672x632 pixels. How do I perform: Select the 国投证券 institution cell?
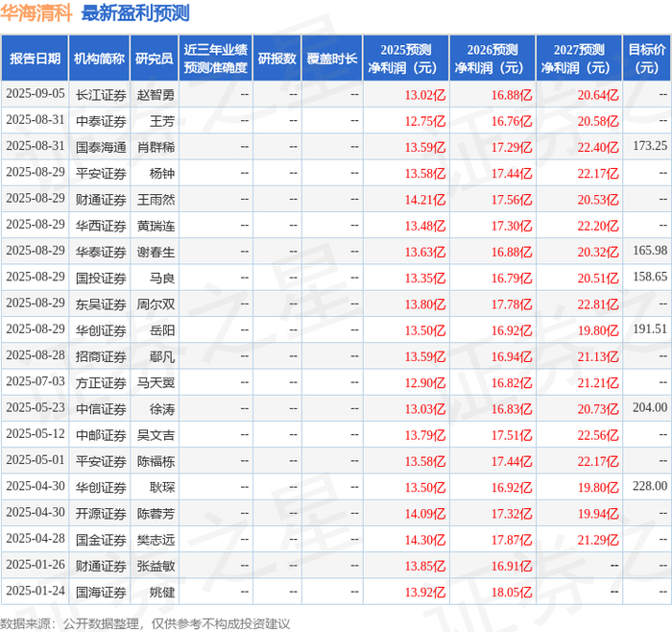[101, 278]
